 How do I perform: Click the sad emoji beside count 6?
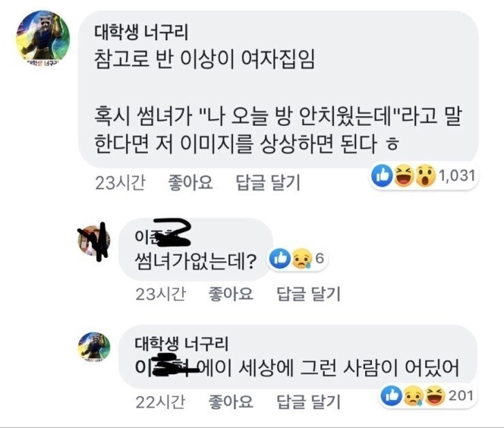pos(300,258)
